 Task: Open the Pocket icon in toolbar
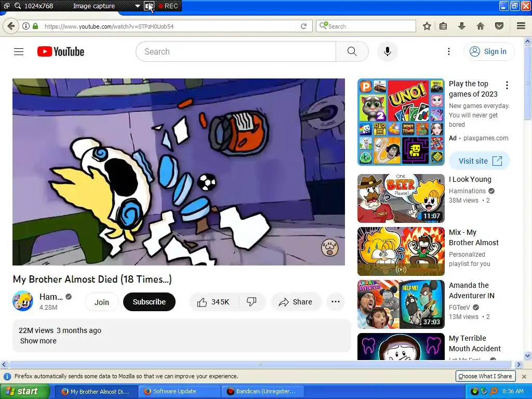pyautogui.click(x=499, y=26)
